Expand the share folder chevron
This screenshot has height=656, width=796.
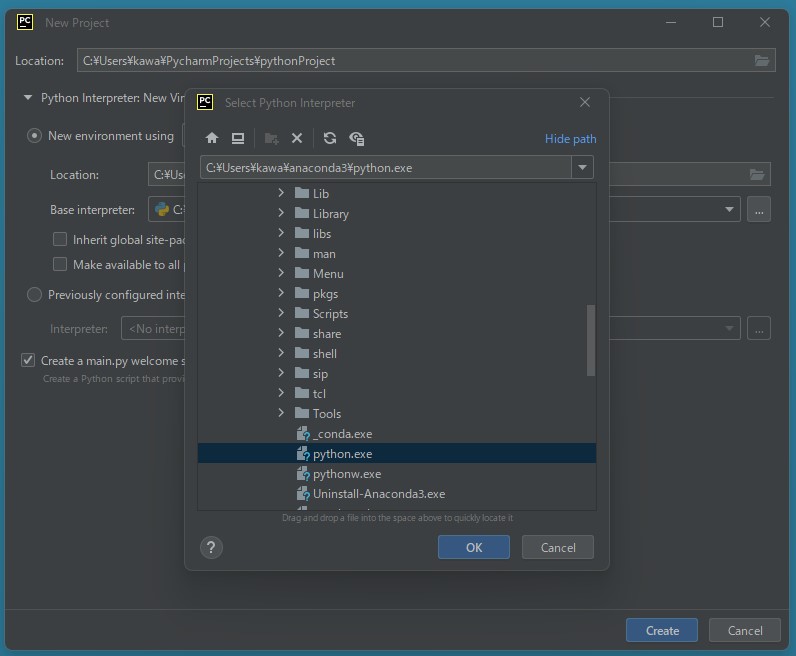coord(281,333)
